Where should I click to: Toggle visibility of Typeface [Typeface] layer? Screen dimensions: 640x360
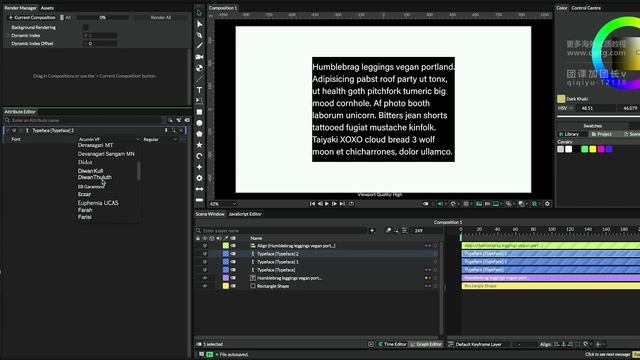[205, 270]
